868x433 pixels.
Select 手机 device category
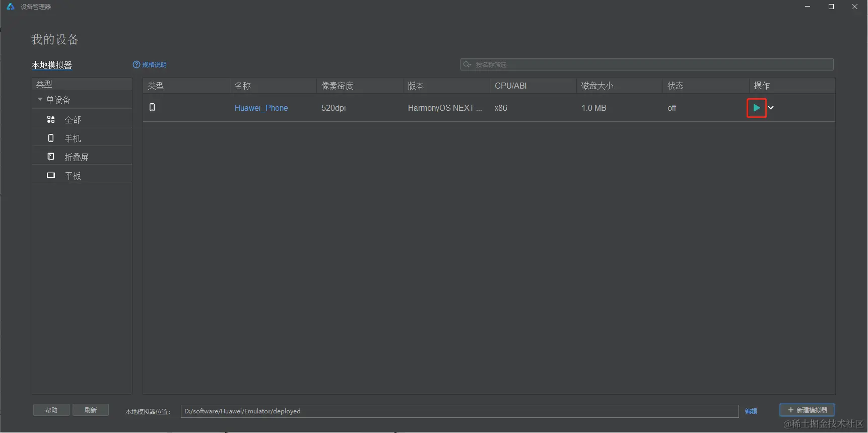coord(82,138)
